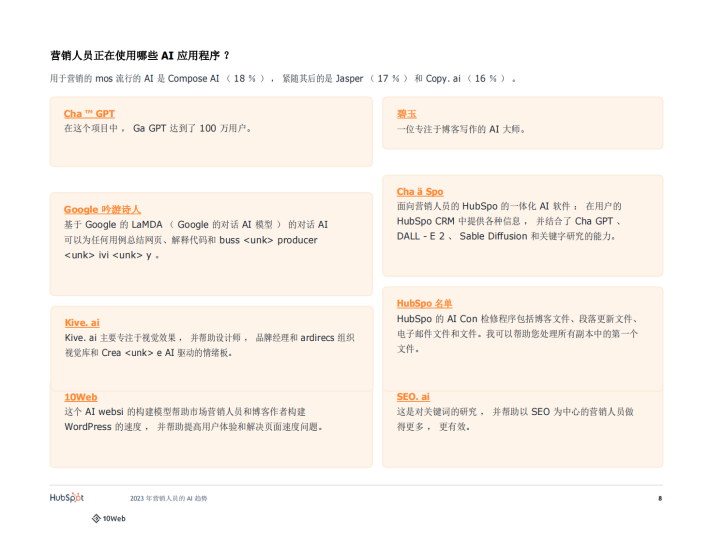This screenshot has height=548, width=710.
Task: Click the title 营销人员正在使用哪些 AI 应用程序
Action: (x=140, y=56)
